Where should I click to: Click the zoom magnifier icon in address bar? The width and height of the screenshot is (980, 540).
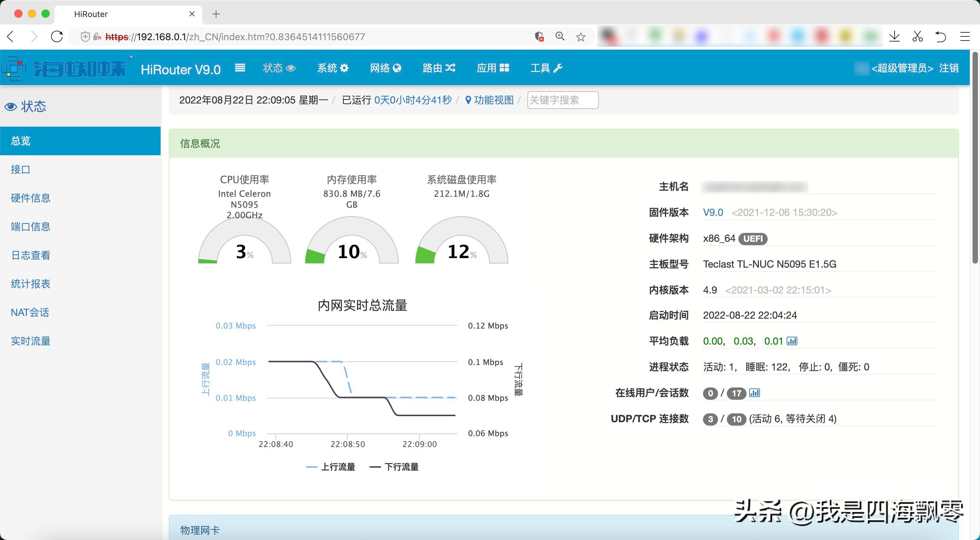[560, 36]
